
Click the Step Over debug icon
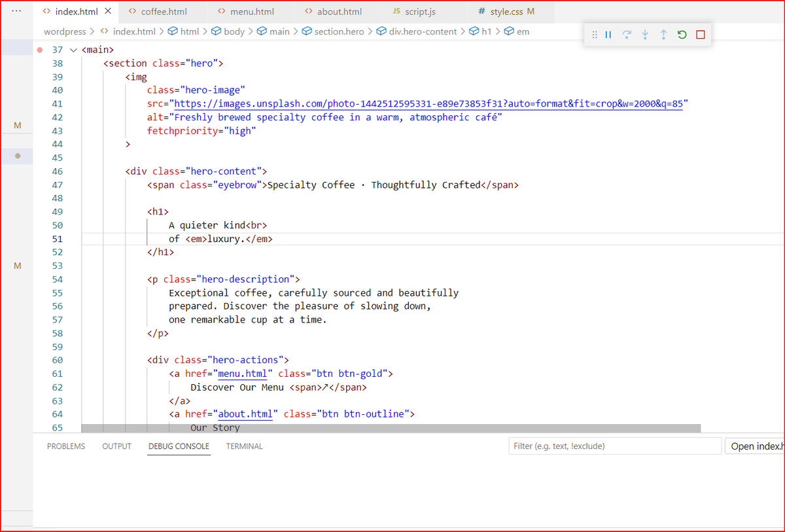[627, 35]
